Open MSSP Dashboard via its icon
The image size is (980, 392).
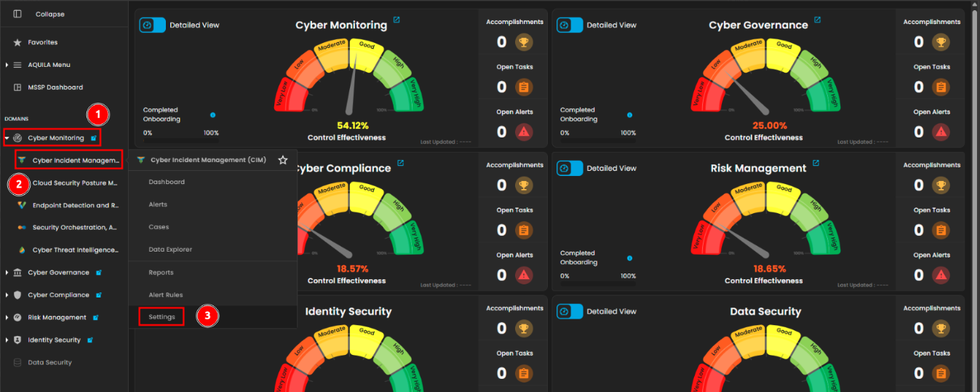pyautogui.click(x=17, y=87)
